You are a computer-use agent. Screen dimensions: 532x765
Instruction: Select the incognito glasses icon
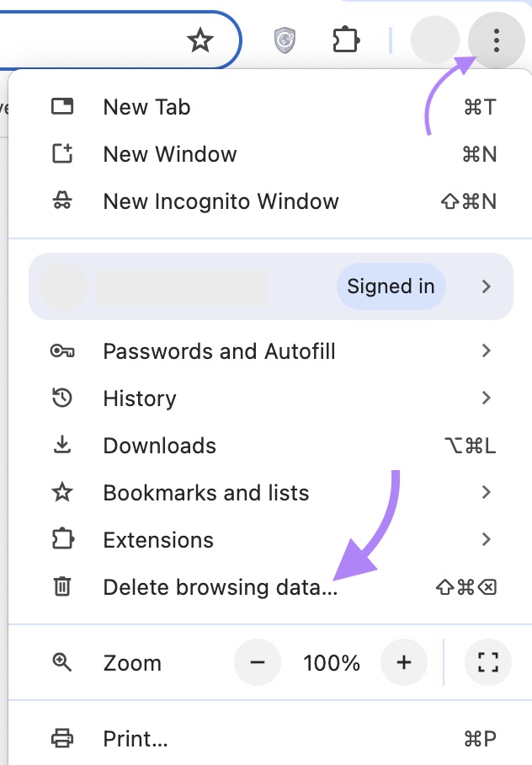[63, 201]
